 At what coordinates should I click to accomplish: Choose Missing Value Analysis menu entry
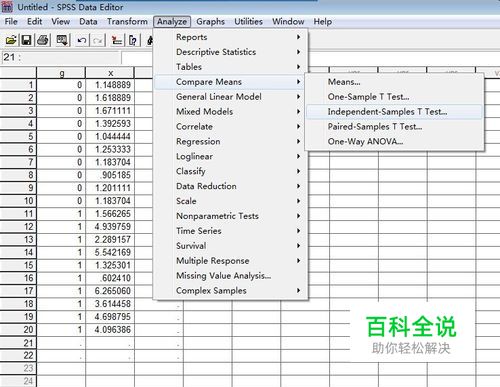click(231, 276)
